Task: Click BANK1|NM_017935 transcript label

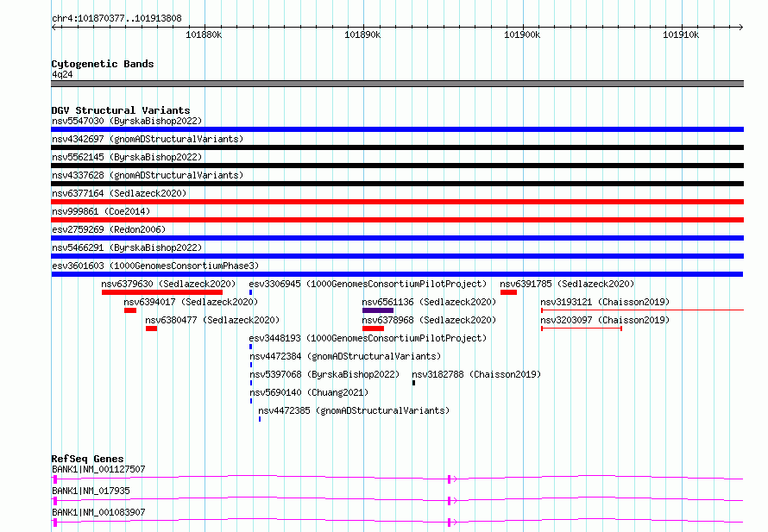Action: [x=91, y=491]
